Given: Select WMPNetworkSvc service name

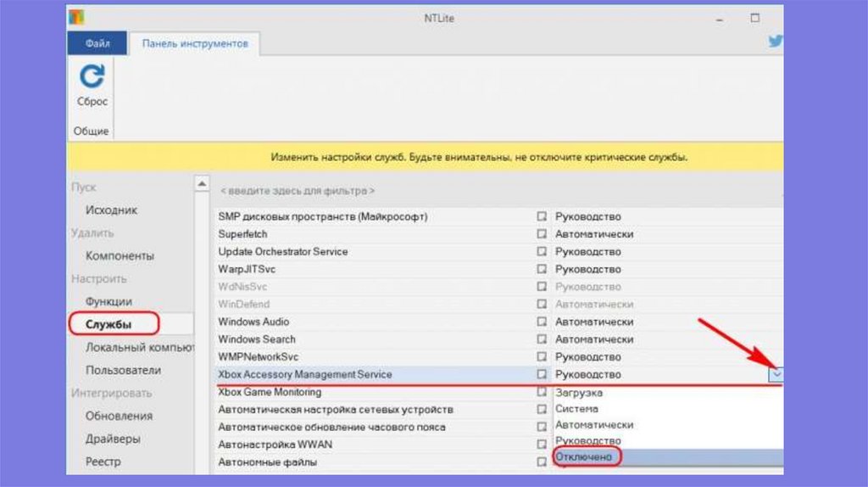Looking at the screenshot, I should coord(258,357).
